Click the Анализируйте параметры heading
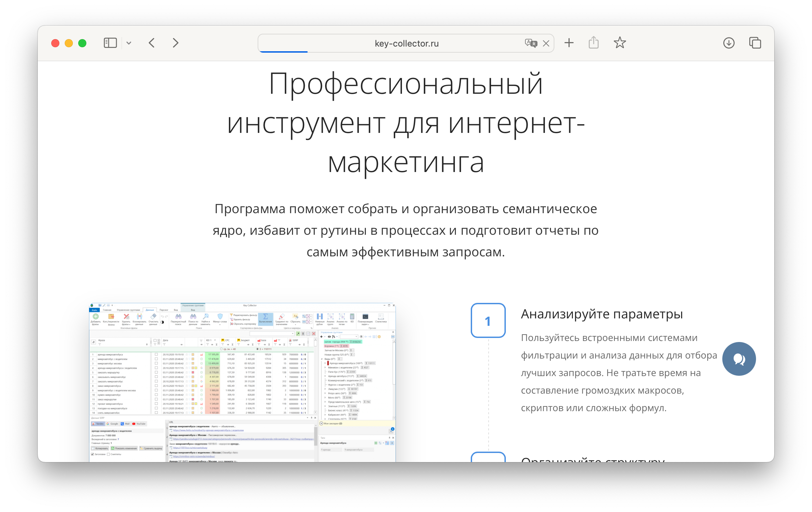 pyautogui.click(x=602, y=314)
